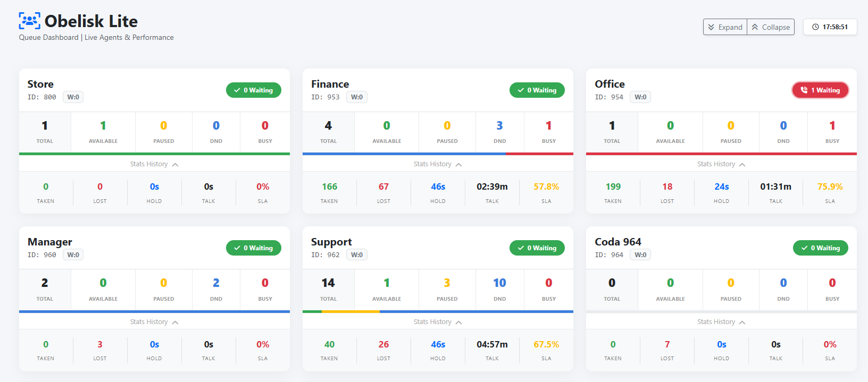Collapse Stats History in the Finance card

coord(438,164)
